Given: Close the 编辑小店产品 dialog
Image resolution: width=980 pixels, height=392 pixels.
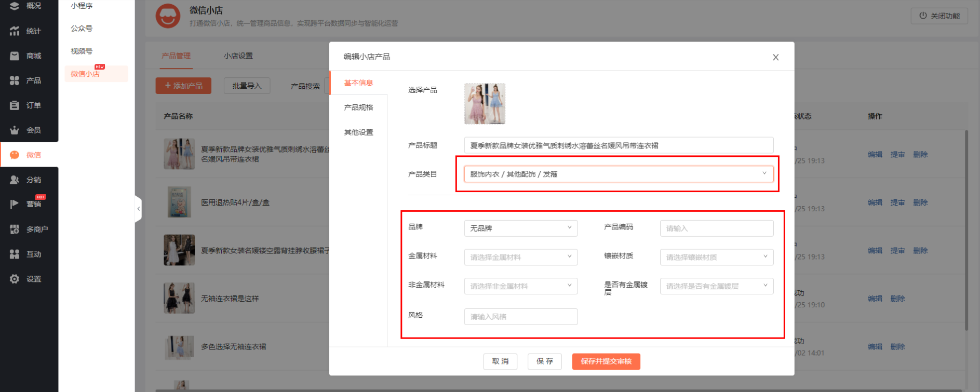Looking at the screenshot, I should (x=775, y=57).
